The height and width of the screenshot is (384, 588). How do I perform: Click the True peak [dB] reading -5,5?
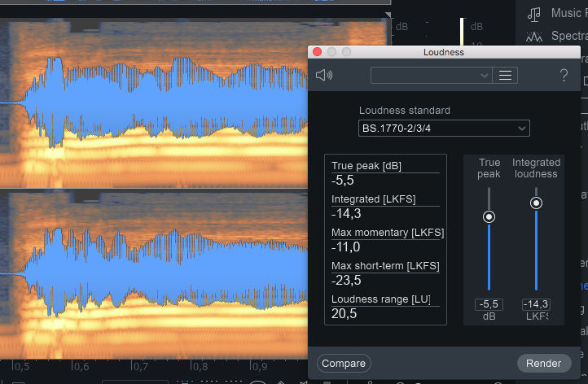343,180
